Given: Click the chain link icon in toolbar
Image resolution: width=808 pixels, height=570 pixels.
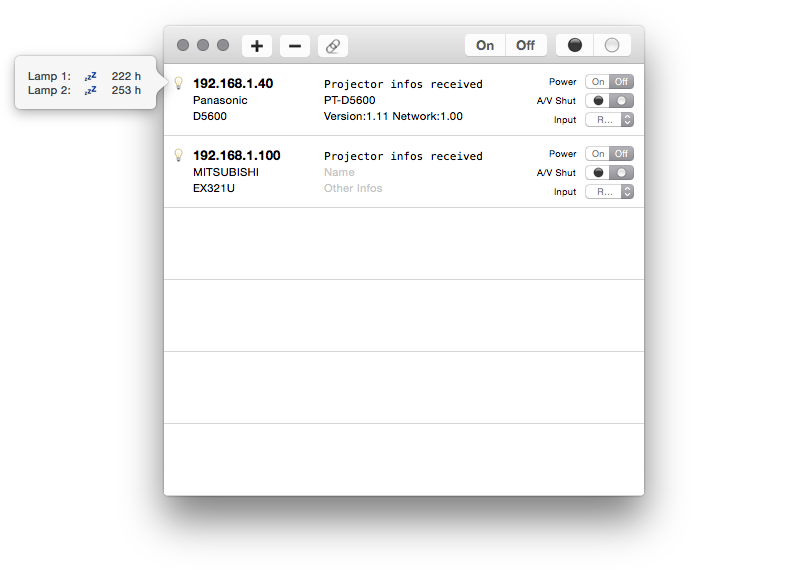Looking at the screenshot, I should [x=333, y=46].
